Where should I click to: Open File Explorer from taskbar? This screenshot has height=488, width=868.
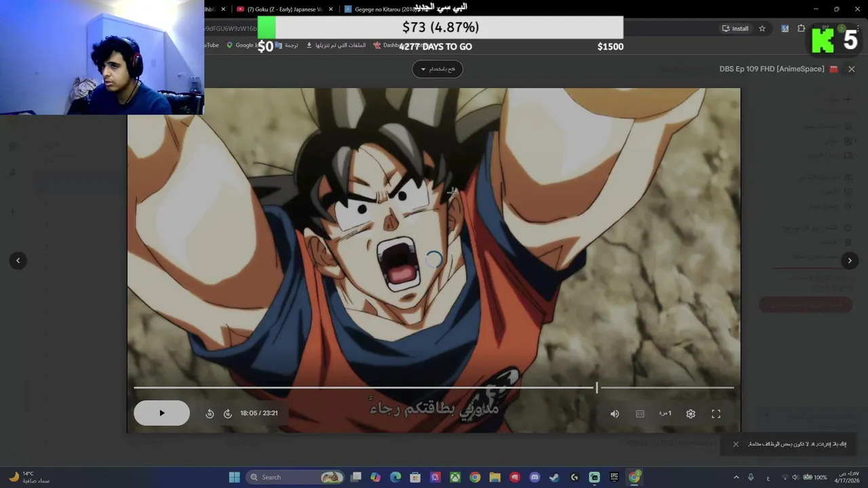[x=495, y=477]
